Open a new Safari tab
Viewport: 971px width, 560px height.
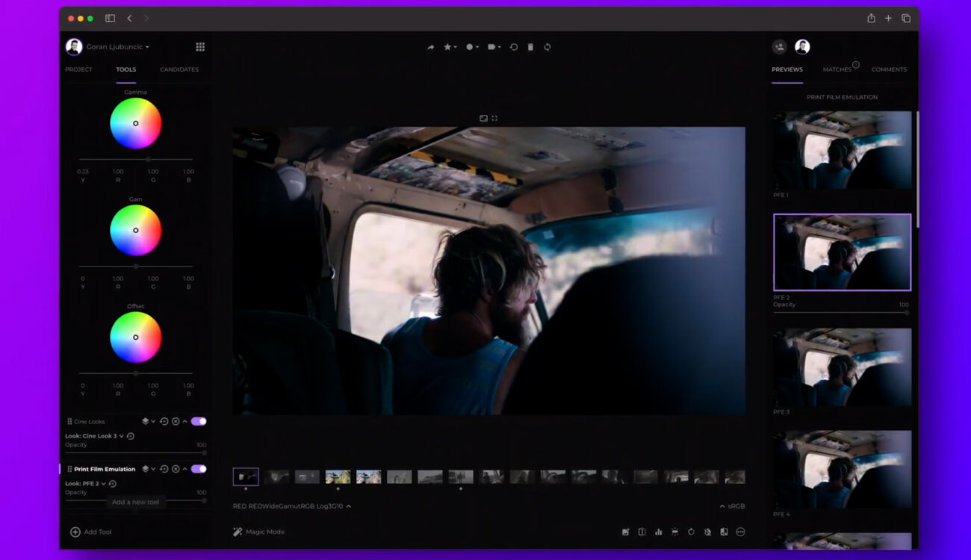point(888,18)
